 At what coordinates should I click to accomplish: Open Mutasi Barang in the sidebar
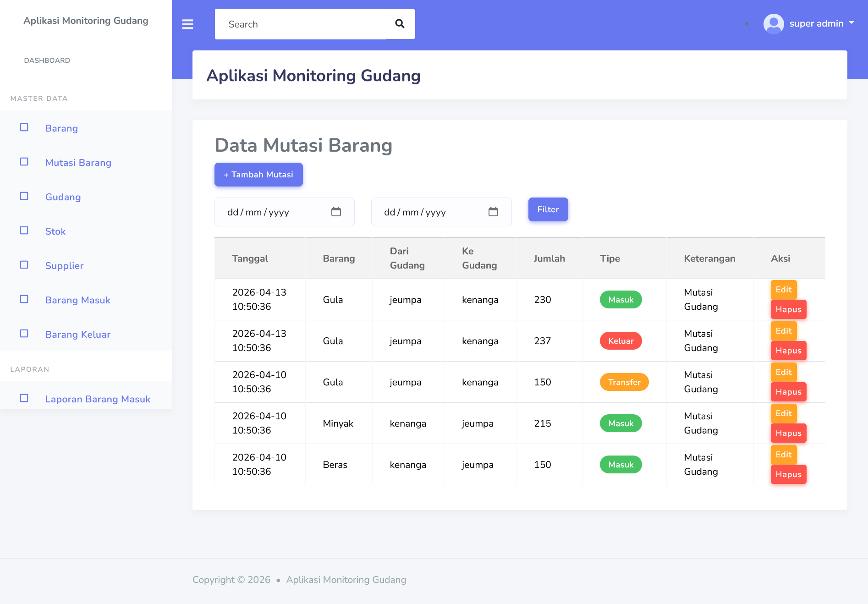pyautogui.click(x=78, y=163)
